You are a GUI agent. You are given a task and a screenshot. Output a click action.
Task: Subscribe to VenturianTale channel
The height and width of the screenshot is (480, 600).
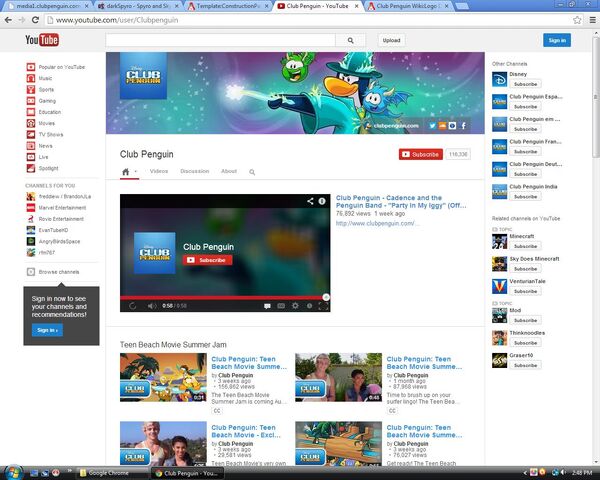[525, 291]
